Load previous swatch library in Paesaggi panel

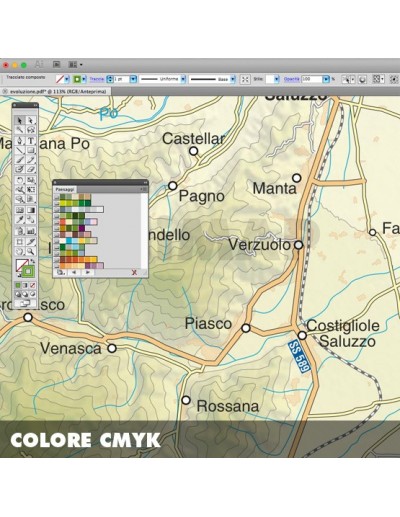coord(74,272)
